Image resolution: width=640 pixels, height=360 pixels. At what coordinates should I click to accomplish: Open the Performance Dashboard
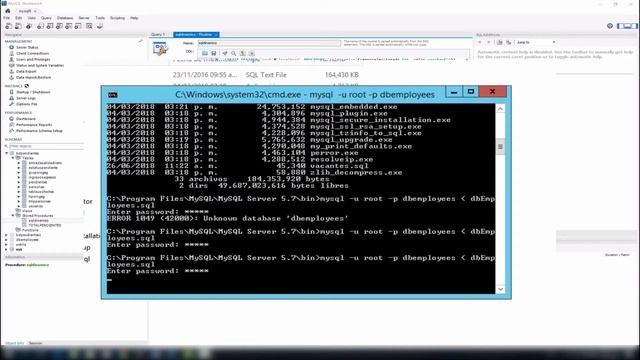[x=26, y=119]
